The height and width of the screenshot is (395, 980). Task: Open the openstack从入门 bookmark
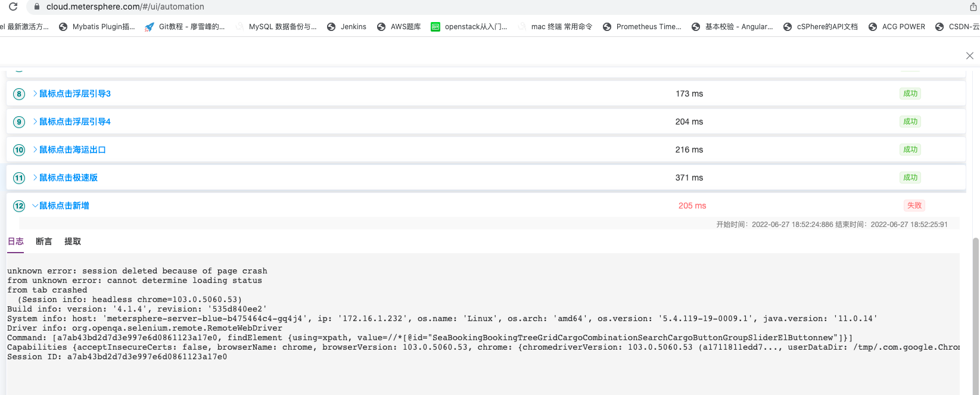coord(469,27)
